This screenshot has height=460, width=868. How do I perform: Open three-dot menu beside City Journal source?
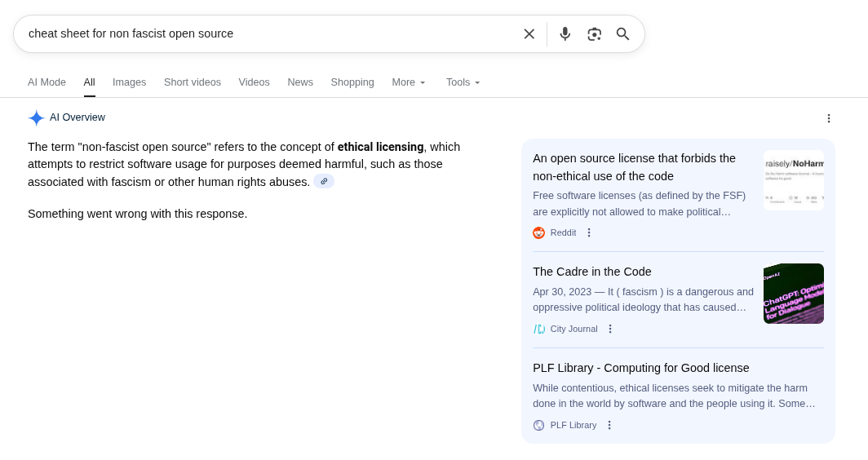(x=609, y=329)
